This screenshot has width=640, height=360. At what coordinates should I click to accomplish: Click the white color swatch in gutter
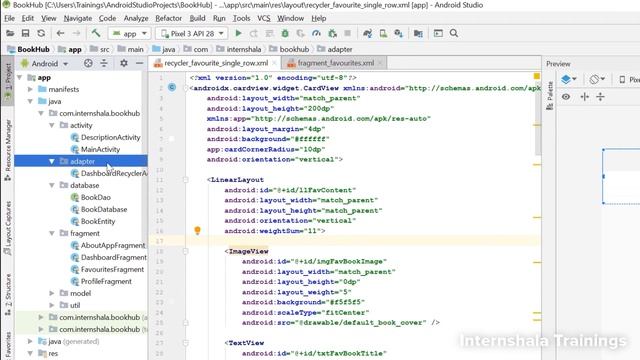171,139
